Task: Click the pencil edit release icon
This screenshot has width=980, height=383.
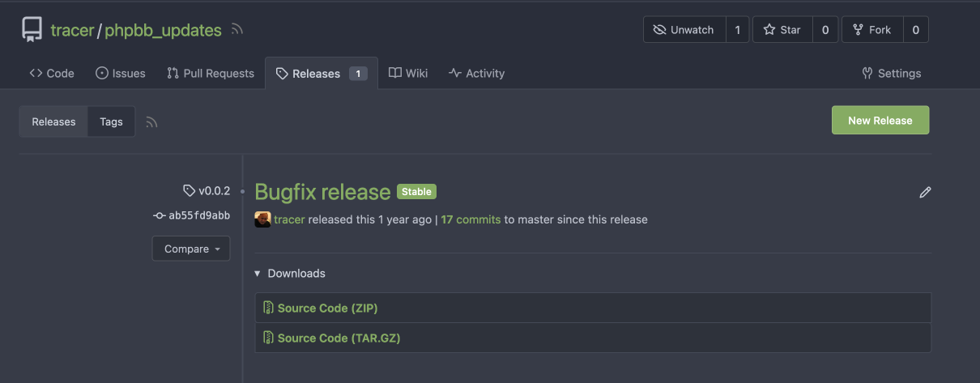Action: (925, 193)
